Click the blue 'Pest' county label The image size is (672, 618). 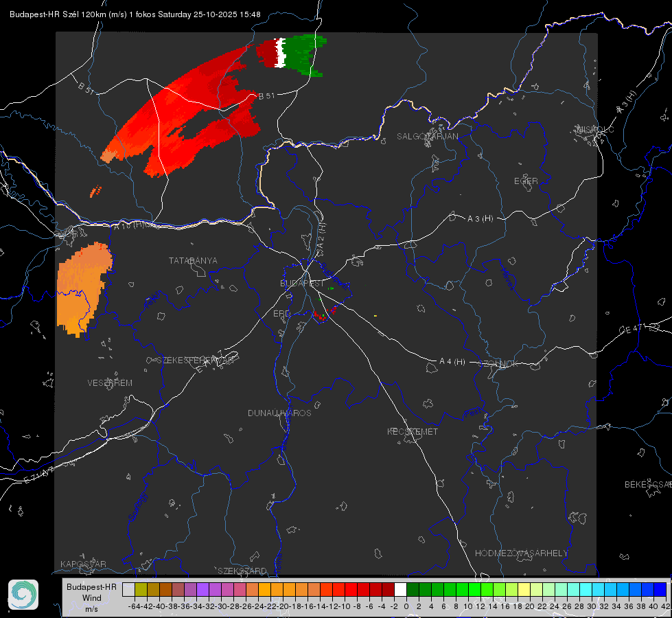click(x=473, y=413)
